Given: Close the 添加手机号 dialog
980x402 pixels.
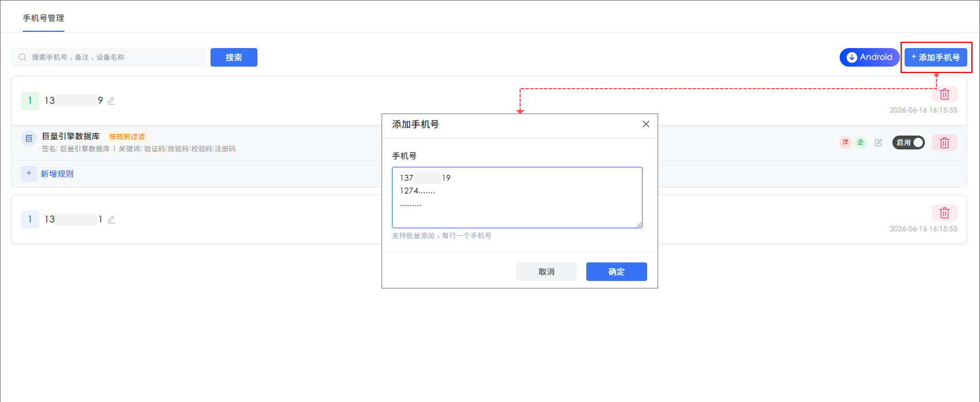Looking at the screenshot, I should point(646,124).
